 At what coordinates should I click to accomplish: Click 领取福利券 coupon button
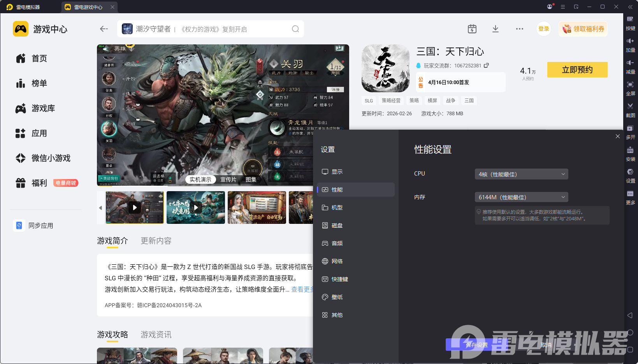(x=583, y=29)
